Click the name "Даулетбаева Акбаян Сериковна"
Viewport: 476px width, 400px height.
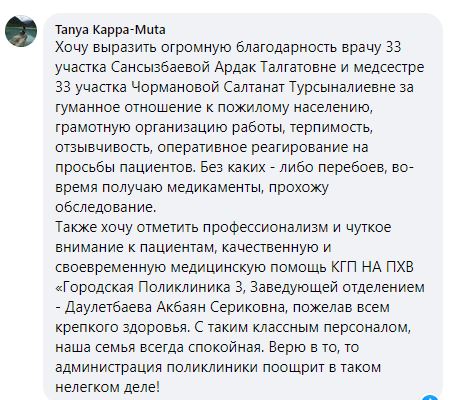point(176,308)
